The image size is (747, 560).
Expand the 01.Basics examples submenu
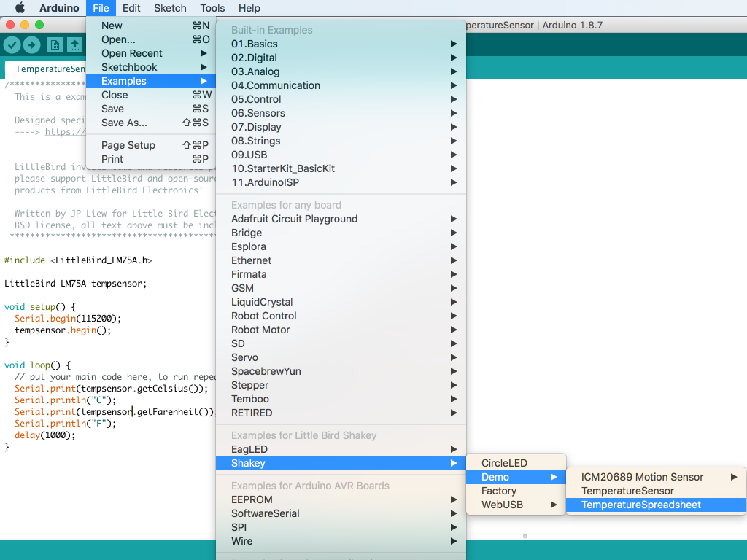(x=341, y=44)
